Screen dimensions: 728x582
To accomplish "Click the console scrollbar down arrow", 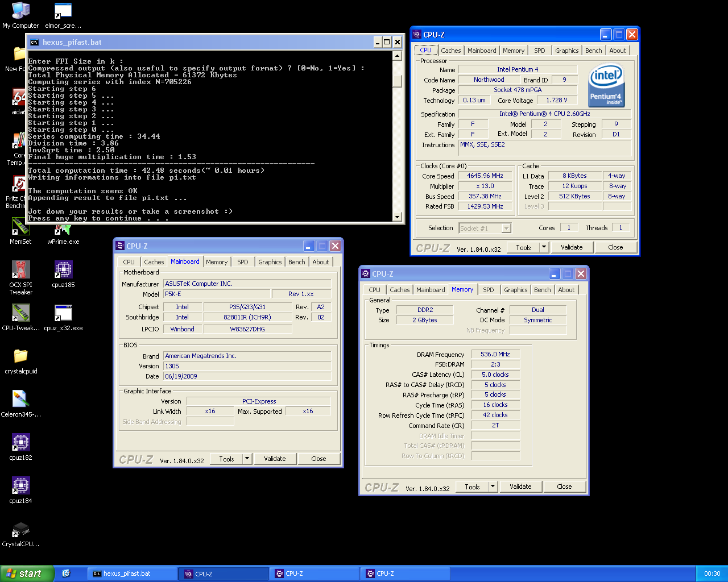I will coord(398,217).
